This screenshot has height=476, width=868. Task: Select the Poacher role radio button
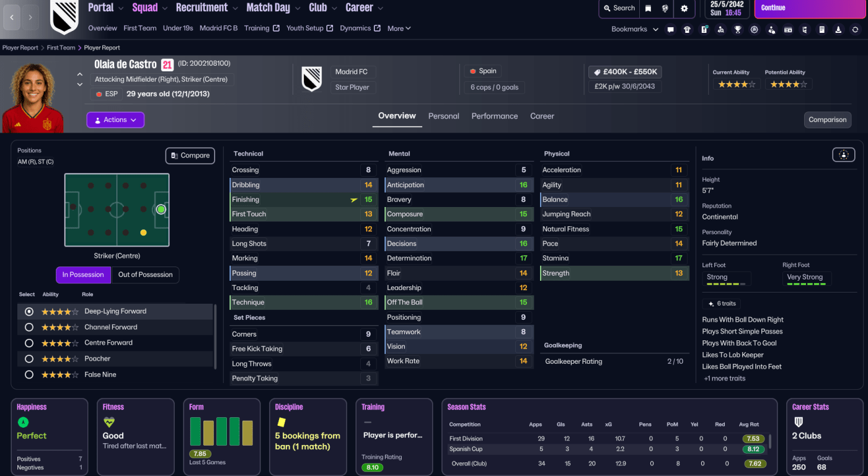pyautogui.click(x=29, y=359)
